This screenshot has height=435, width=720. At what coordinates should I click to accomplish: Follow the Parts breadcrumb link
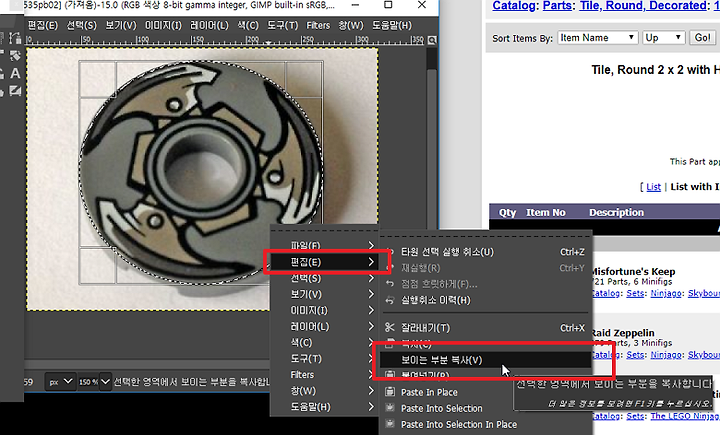click(x=557, y=6)
